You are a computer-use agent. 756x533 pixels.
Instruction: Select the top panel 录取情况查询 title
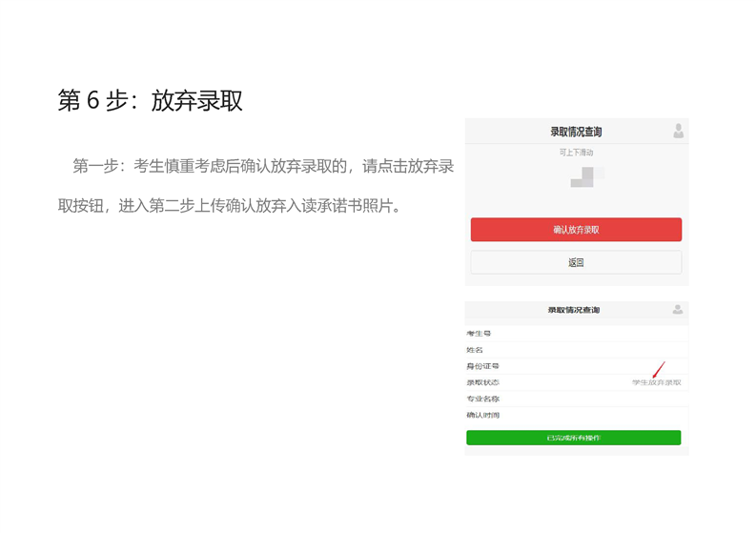(576, 132)
